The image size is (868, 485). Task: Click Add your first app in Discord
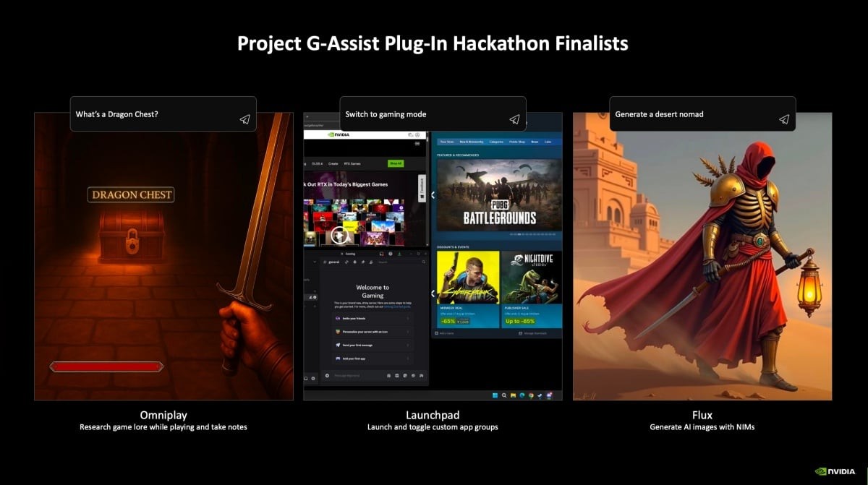(x=373, y=359)
